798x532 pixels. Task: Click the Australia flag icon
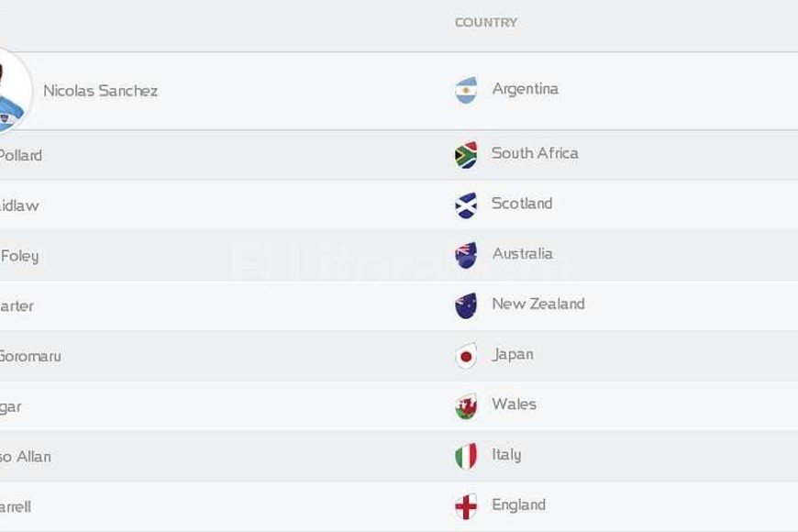(466, 255)
